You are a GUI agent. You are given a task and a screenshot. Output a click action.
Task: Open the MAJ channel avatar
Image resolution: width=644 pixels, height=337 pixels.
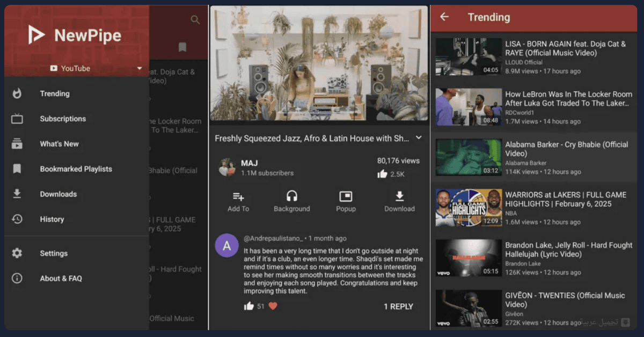[x=227, y=167]
